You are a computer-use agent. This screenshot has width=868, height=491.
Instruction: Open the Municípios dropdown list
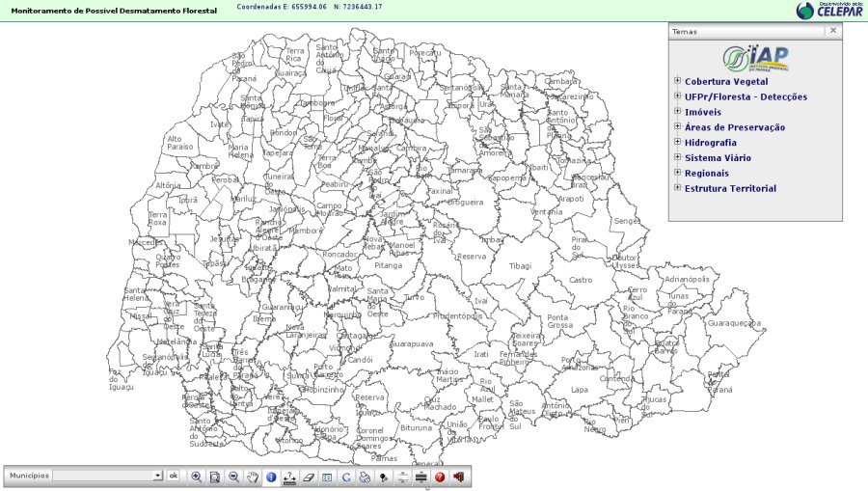[x=157, y=477]
